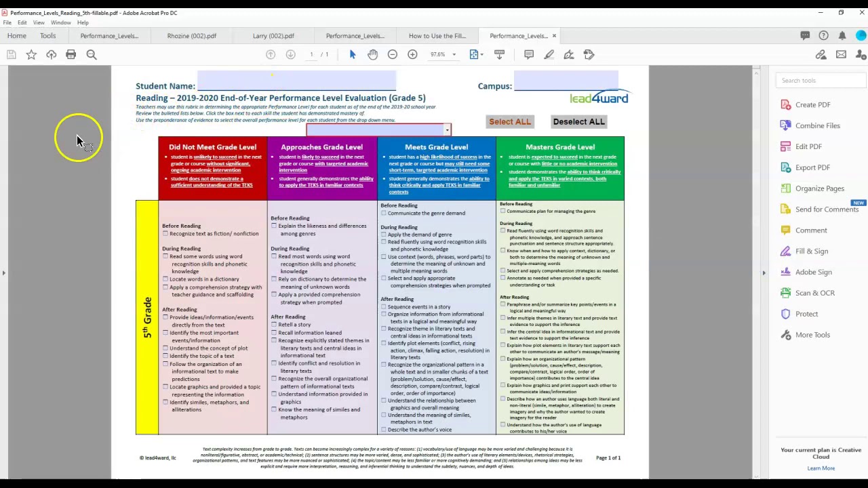Open the View menu
The height and width of the screenshot is (488, 868).
pos(39,22)
